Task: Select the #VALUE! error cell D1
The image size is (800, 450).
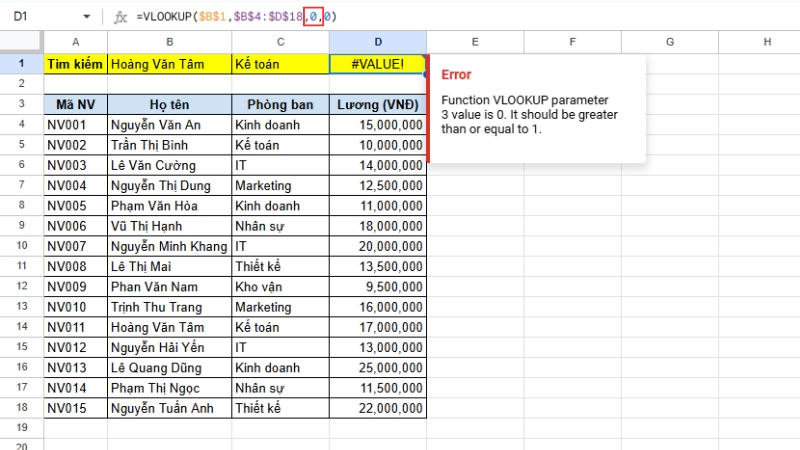Action: 377,64
